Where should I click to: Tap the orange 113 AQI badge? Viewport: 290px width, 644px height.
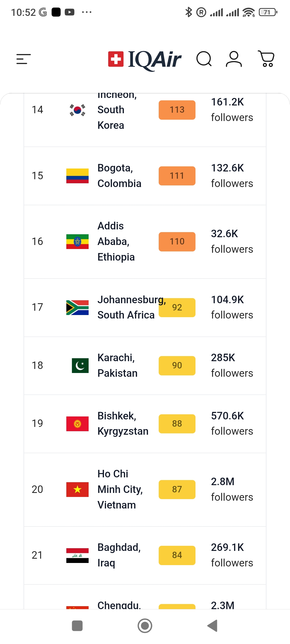tap(177, 110)
